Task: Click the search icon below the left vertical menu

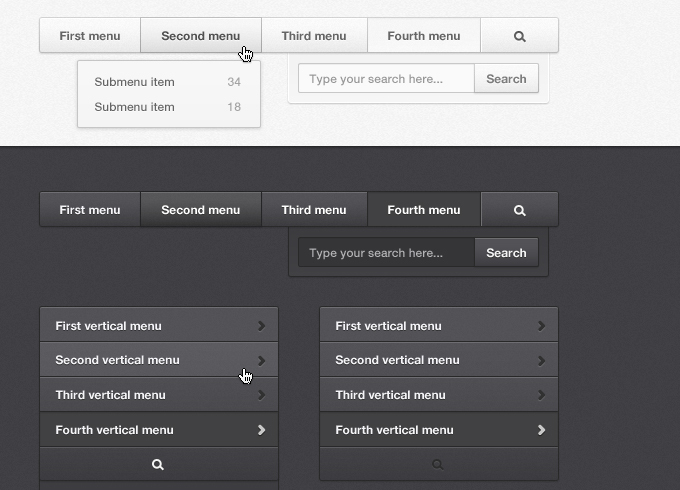Action: pyautogui.click(x=158, y=464)
